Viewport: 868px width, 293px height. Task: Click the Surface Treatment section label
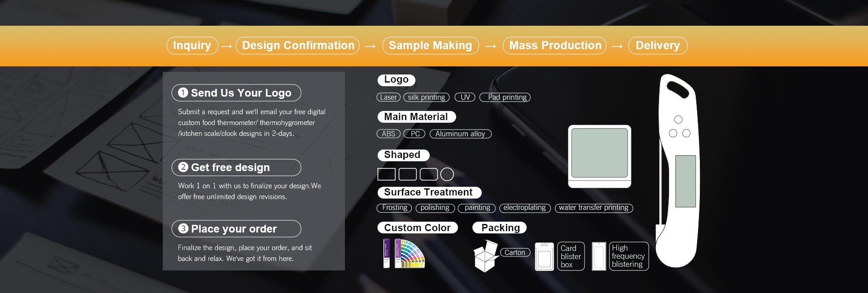(x=429, y=192)
